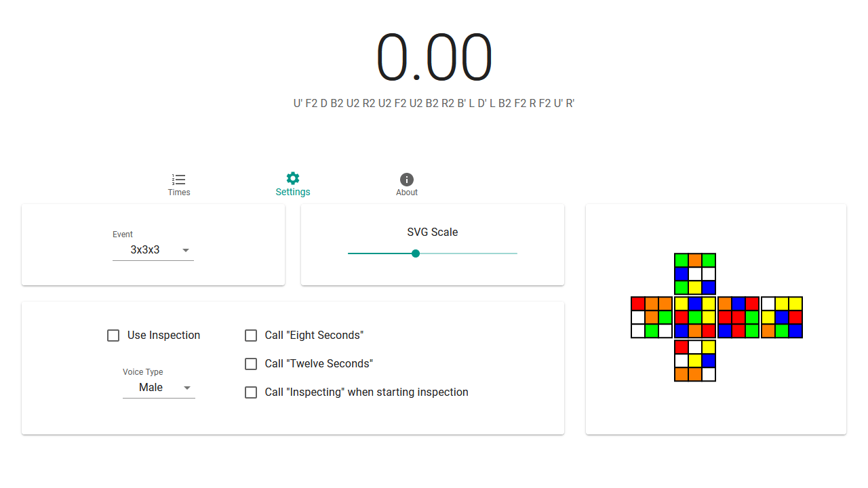The height and width of the screenshot is (488, 868).
Task: Click the 0.00 timer display
Action: pos(433,56)
